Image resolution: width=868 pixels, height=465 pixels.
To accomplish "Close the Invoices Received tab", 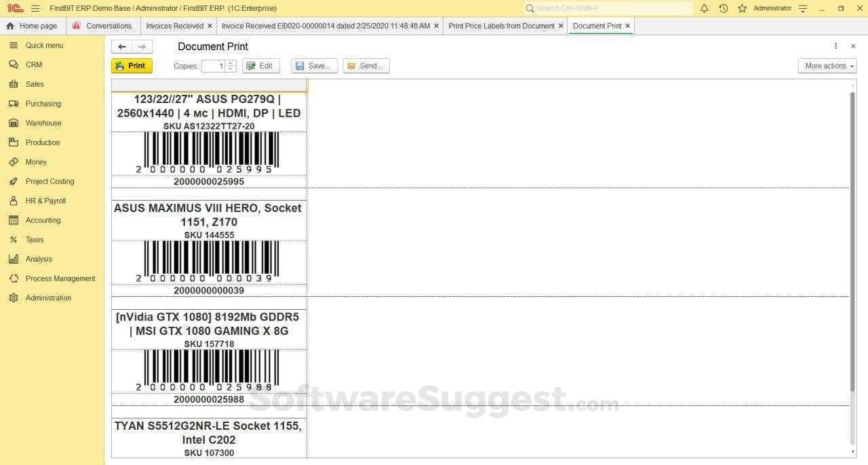I will 210,26.
